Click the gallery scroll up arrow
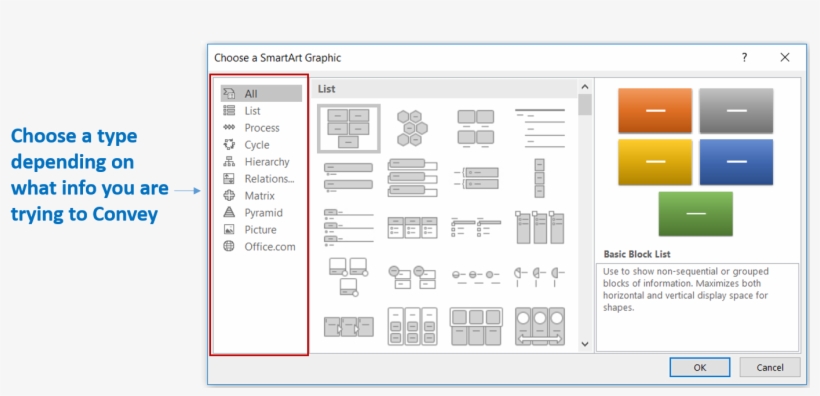This screenshot has width=820, height=396. point(585,87)
